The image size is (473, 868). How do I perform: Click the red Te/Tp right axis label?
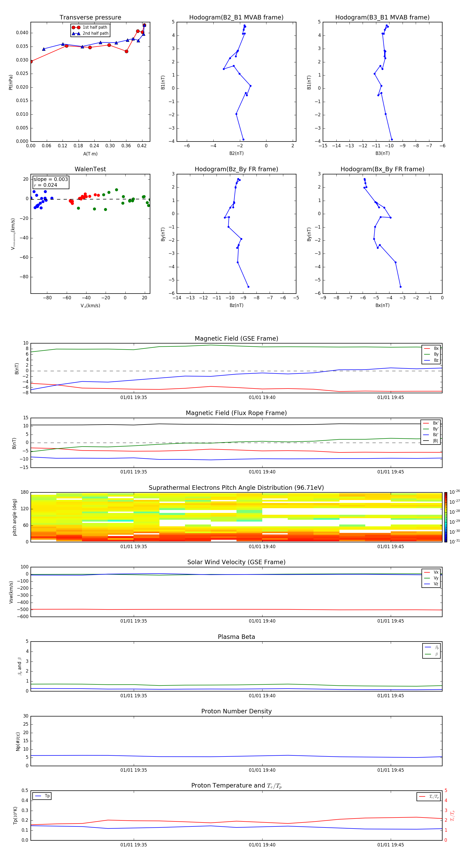coord(453,816)
